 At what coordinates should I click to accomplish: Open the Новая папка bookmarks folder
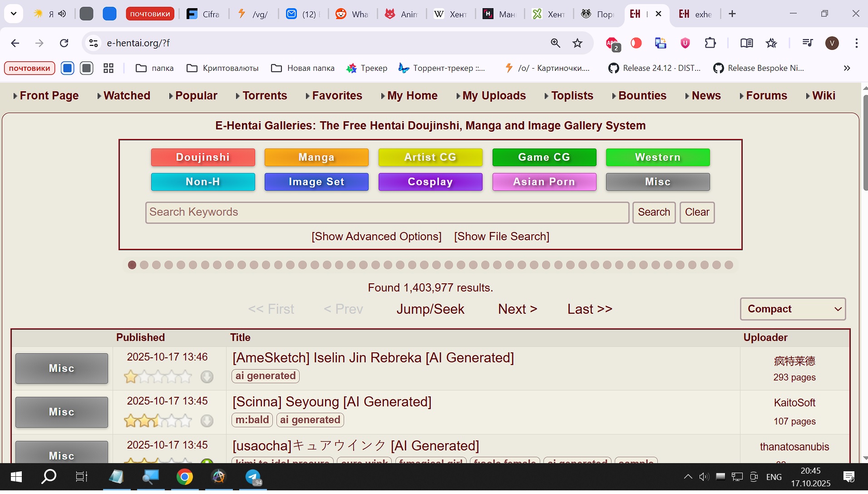[x=303, y=68]
